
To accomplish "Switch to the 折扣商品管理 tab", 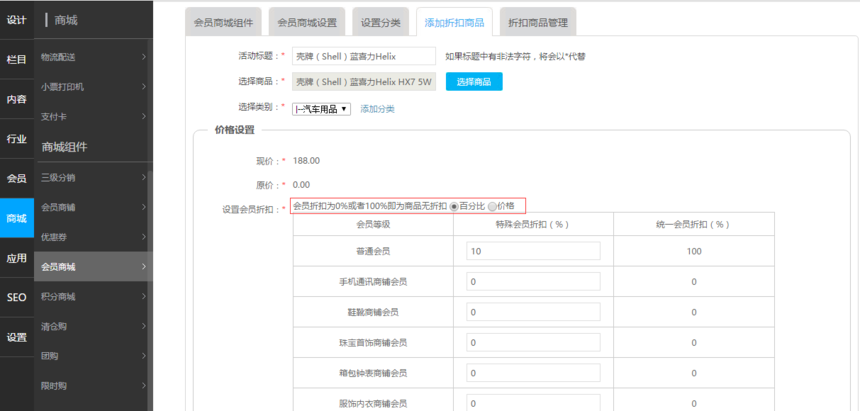I will [x=537, y=22].
